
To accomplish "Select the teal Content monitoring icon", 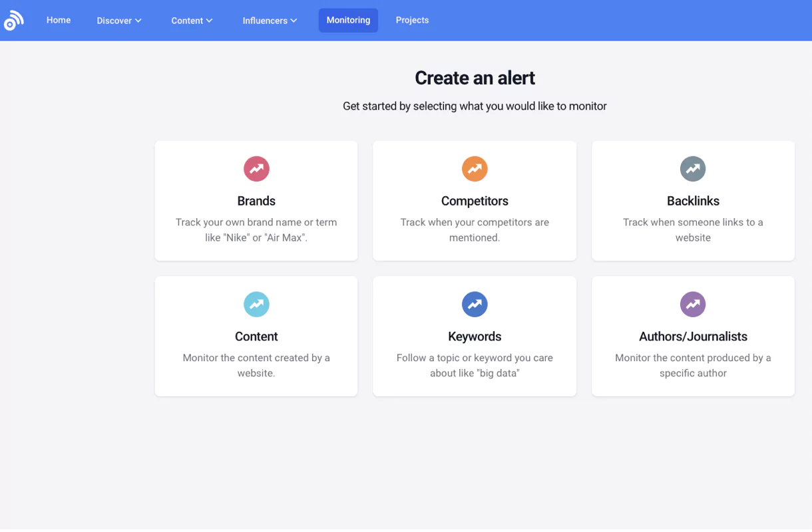I will (x=256, y=304).
